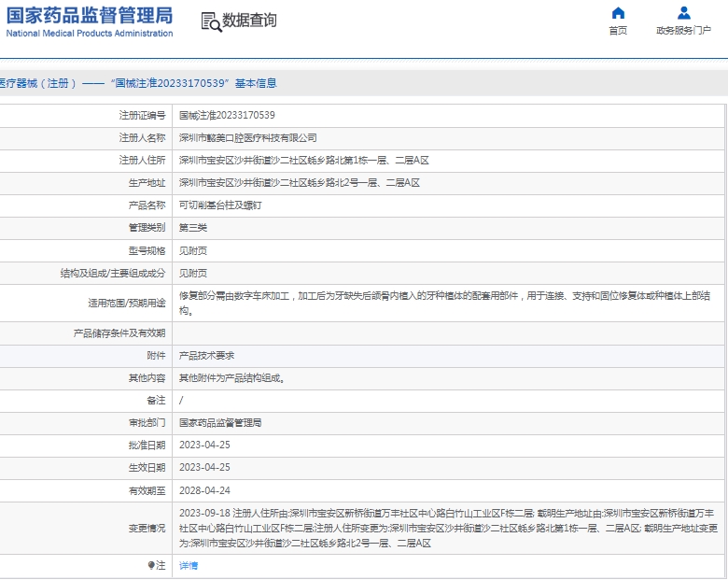Click the 适用范围/预期用途 description text
This screenshot has height=580, width=728.
click(x=445, y=303)
